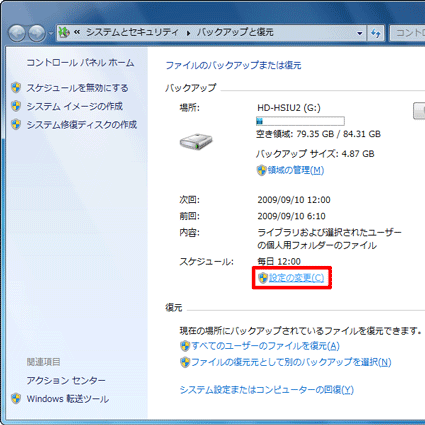Click shield icon beside Windows 転送ツール
425x425 pixels.
[16, 398]
